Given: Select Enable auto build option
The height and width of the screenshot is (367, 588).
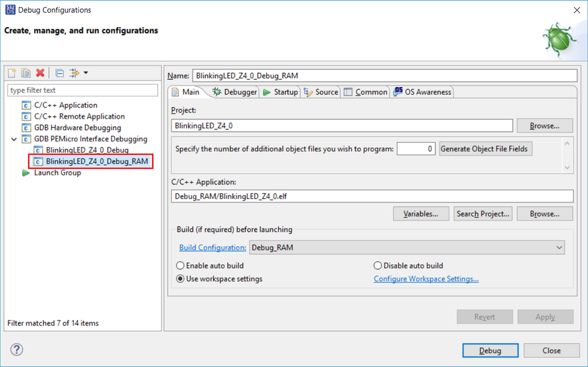Looking at the screenshot, I should point(181,266).
